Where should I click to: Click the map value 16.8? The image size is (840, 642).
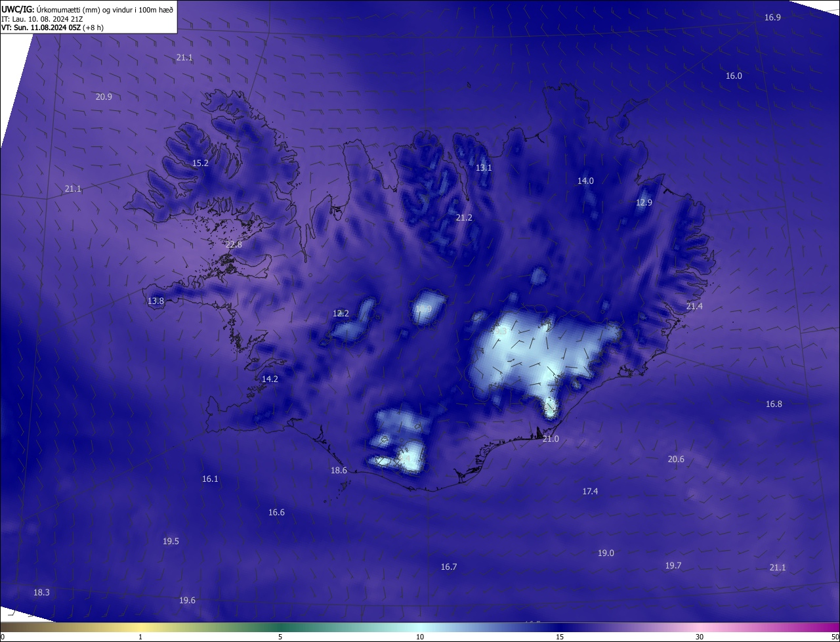pos(774,404)
